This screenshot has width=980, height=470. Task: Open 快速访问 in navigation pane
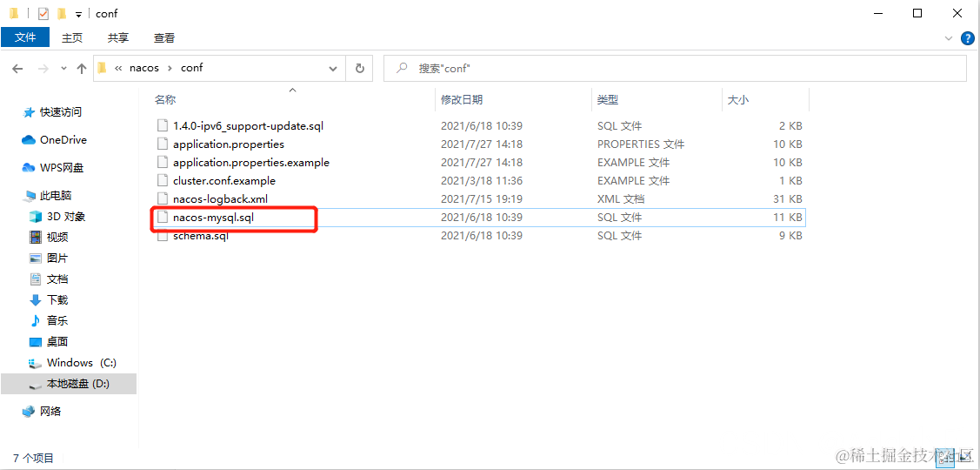61,112
